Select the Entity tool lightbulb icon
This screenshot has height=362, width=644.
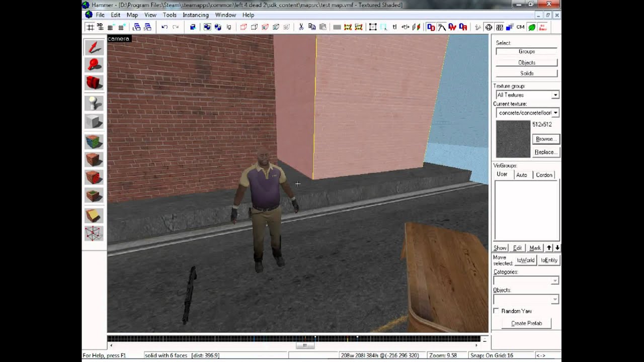94,103
